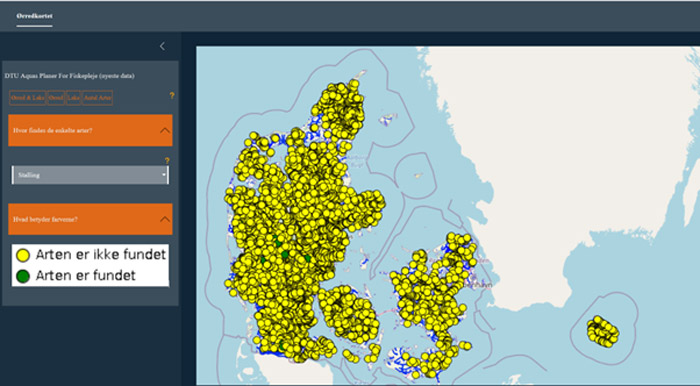Open help question mark beside species buttons
The width and height of the screenshot is (700, 386).
[172, 95]
